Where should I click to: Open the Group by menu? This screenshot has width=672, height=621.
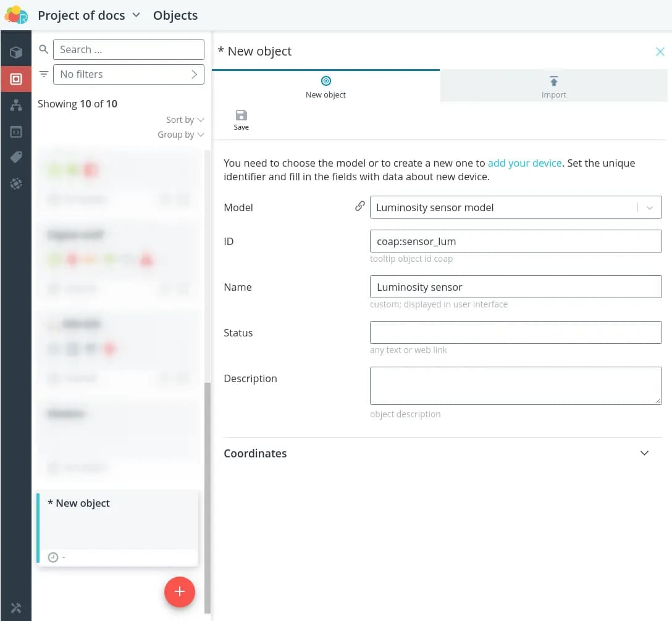coord(180,135)
